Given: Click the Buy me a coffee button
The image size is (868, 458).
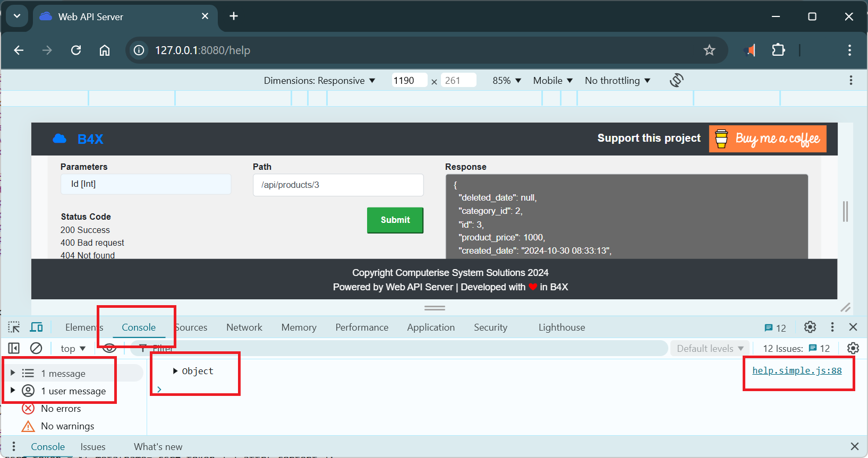Looking at the screenshot, I should [768, 139].
